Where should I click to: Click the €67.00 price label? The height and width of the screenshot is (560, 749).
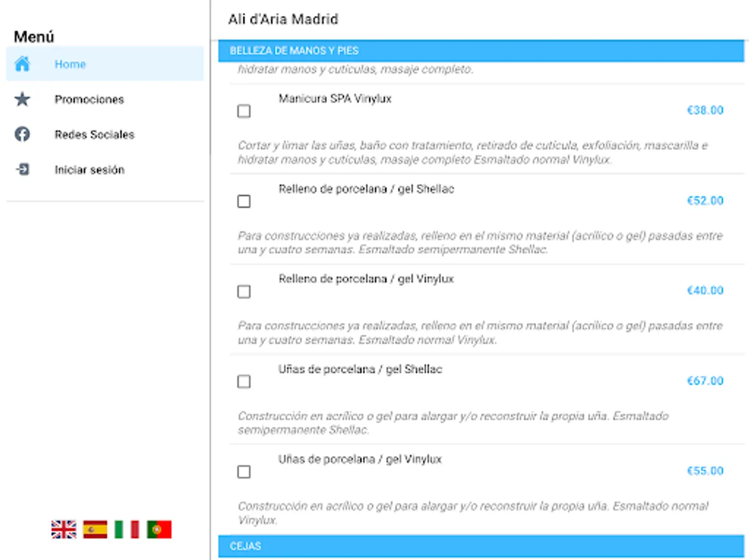[705, 381]
